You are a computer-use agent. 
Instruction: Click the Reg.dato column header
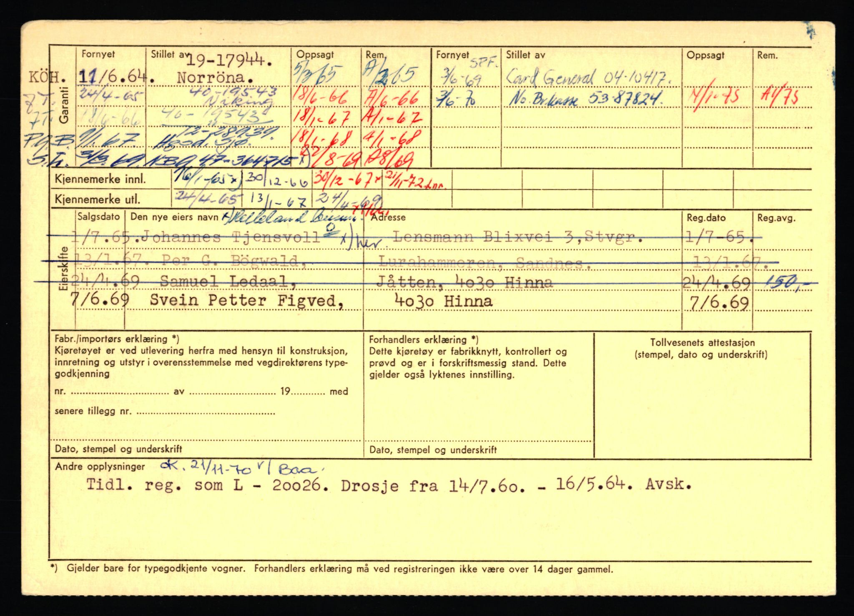(706, 218)
